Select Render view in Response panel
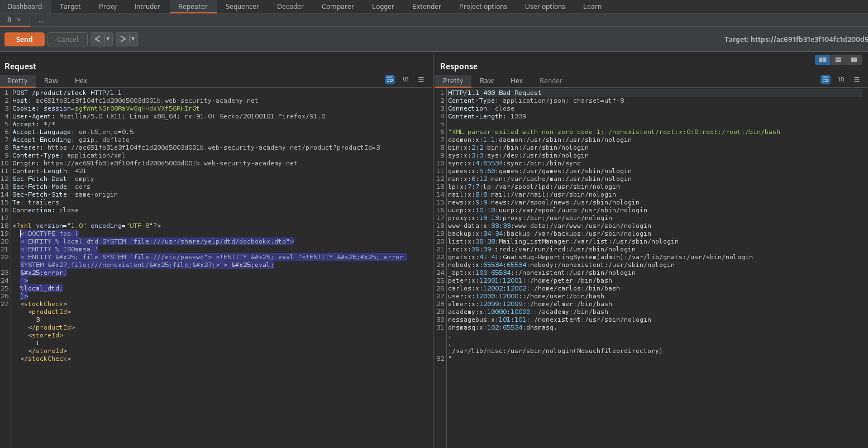The height and width of the screenshot is (448, 868). point(551,80)
